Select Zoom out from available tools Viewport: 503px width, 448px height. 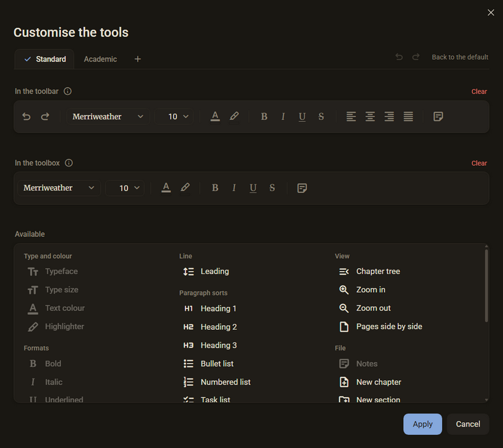365,308
